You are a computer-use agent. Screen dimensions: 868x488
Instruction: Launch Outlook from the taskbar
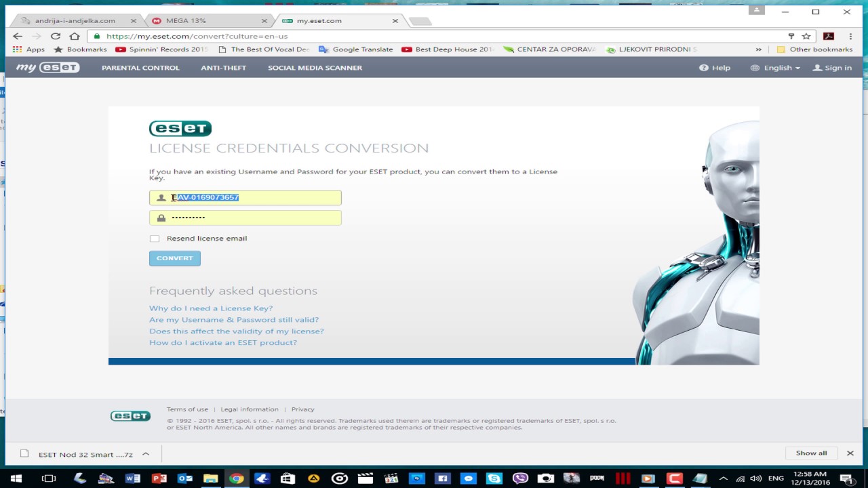(x=184, y=479)
